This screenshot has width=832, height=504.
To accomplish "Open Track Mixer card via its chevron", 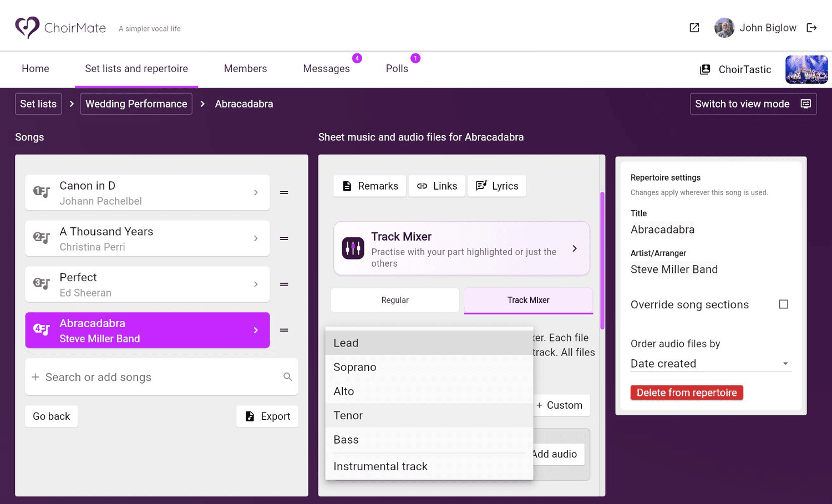I will (x=575, y=248).
